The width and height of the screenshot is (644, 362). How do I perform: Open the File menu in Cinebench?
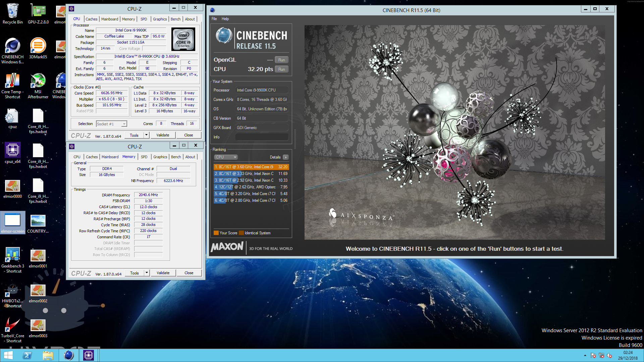214,19
